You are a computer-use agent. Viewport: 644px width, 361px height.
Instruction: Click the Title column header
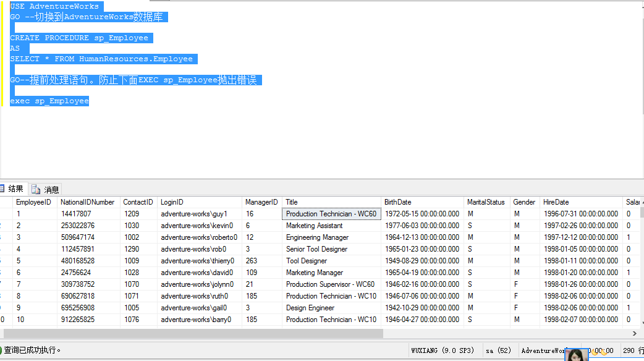(x=332, y=202)
